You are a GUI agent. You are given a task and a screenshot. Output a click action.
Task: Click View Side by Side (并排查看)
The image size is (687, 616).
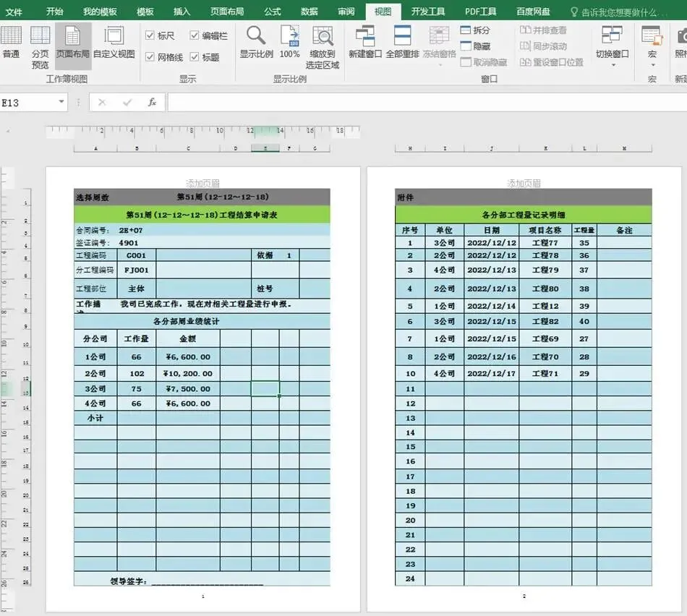(543, 30)
